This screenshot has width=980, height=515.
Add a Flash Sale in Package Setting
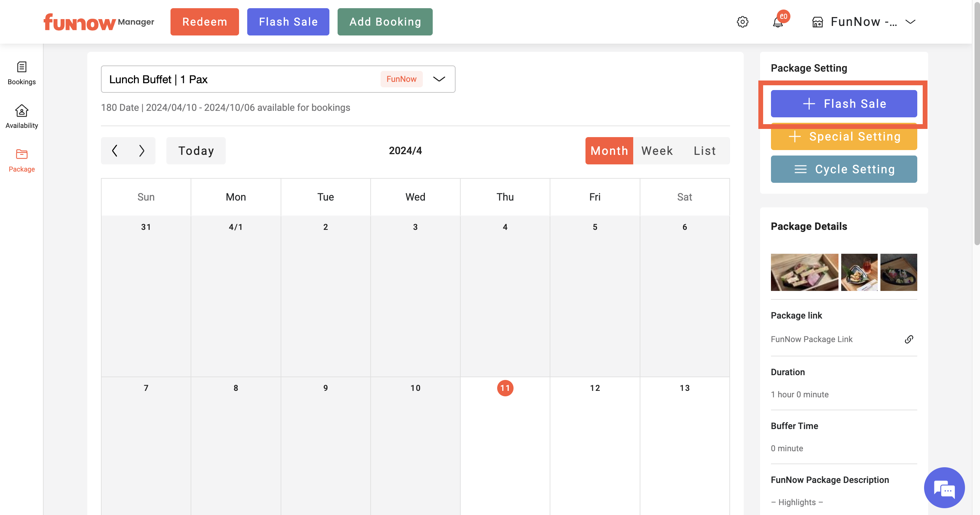tap(844, 104)
